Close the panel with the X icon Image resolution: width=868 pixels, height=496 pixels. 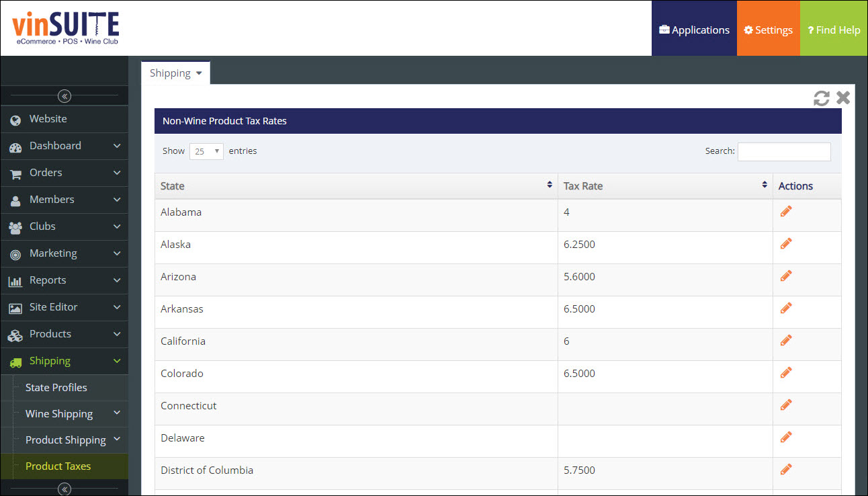pos(843,98)
